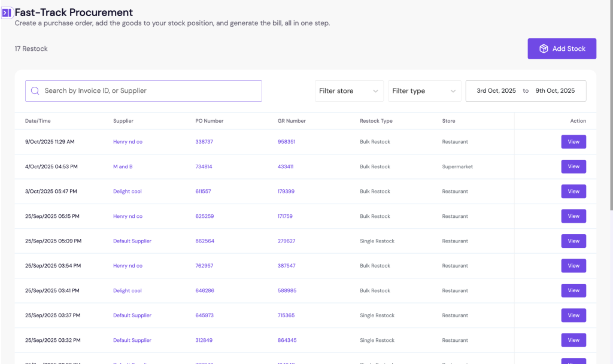This screenshot has width=613, height=364.
Task: Click the magnifier icon in the search bar
Action: (x=35, y=91)
